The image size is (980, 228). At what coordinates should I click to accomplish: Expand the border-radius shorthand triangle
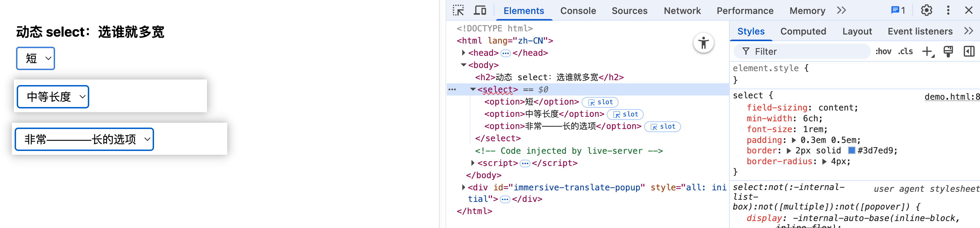coord(825,161)
